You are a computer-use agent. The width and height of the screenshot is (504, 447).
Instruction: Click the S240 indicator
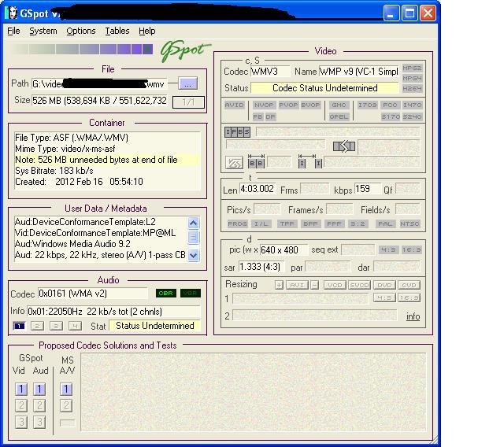[x=412, y=116]
